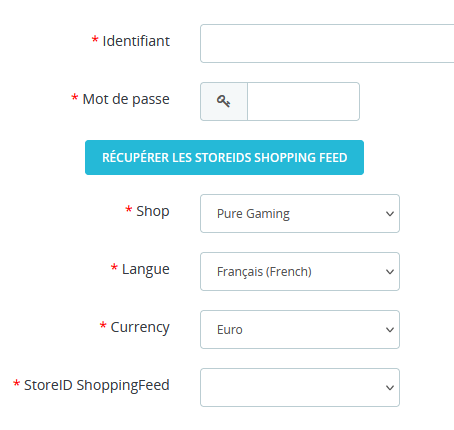
Task: Click the Mot de passe label
Action: pos(126,99)
